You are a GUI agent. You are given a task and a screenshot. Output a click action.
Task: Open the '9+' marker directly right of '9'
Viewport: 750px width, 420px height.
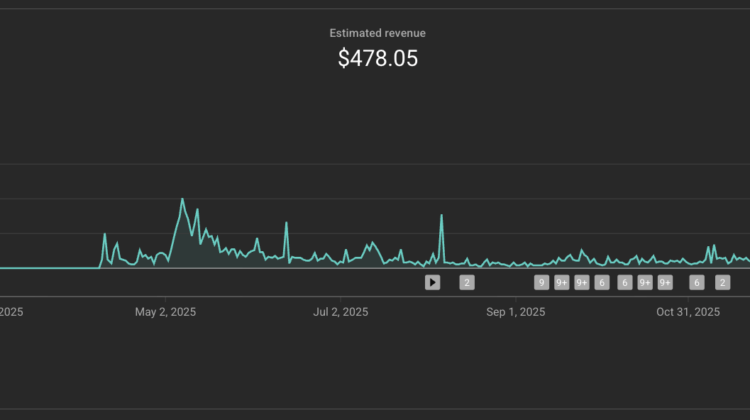pos(562,283)
